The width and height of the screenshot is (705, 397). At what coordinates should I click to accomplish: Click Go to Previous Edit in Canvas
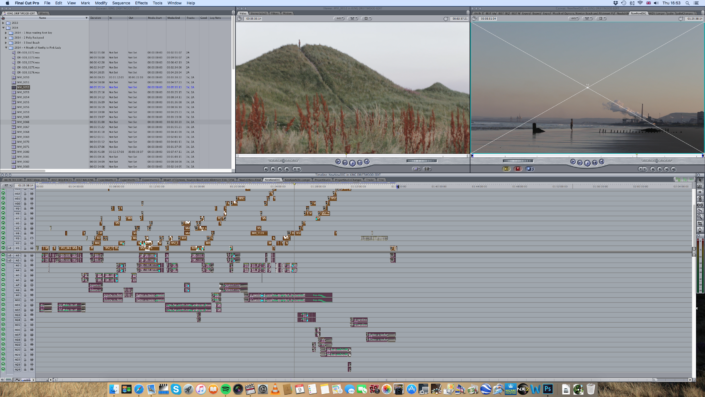(x=572, y=162)
